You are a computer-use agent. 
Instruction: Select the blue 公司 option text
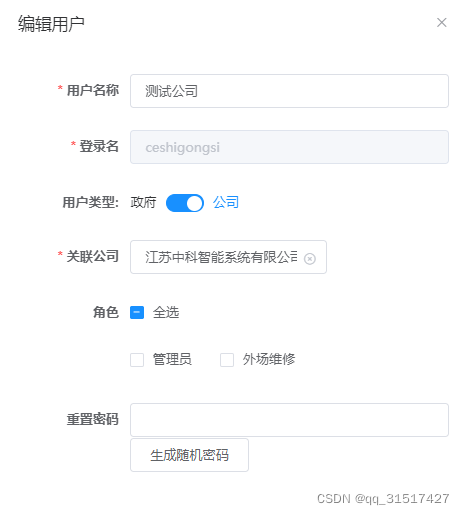[x=226, y=202]
